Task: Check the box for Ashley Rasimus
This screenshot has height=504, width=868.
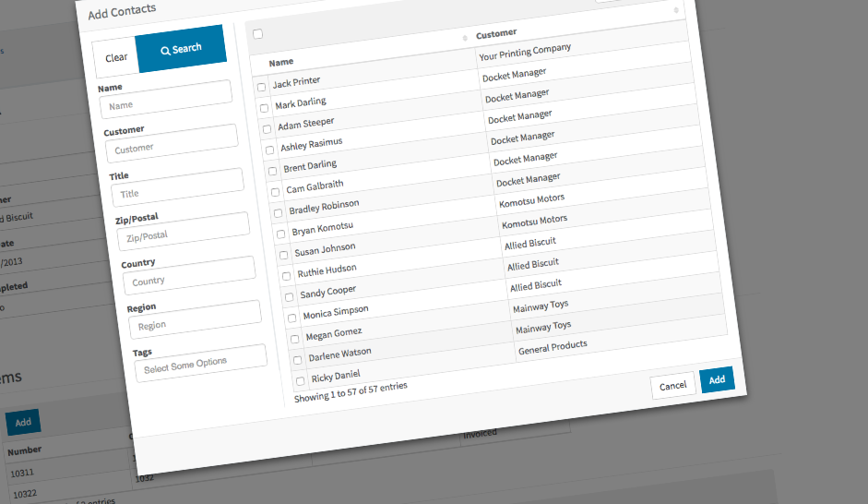Action: click(x=269, y=150)
